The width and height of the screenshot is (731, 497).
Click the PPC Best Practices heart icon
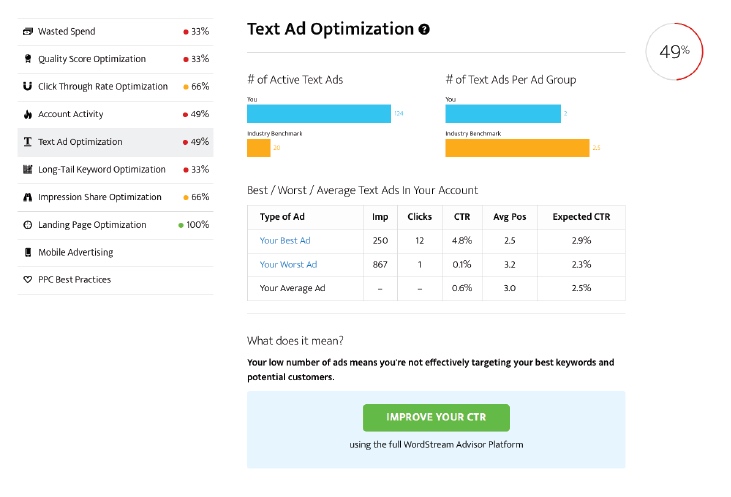coord(28,280)
